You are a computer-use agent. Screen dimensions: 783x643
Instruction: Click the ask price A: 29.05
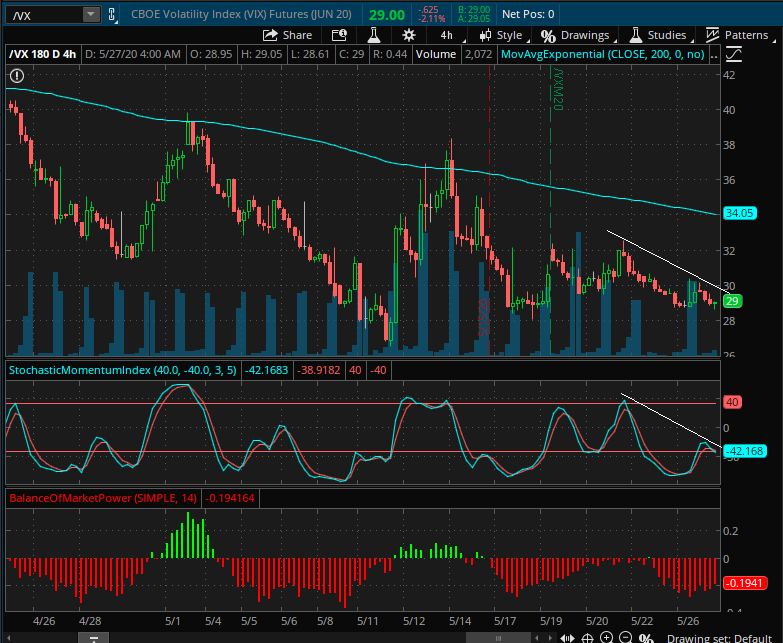(x=474, y=18)
